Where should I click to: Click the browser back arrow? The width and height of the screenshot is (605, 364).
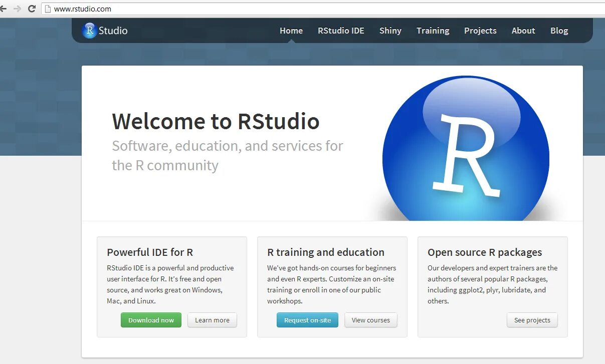click(x=3, y=9)
